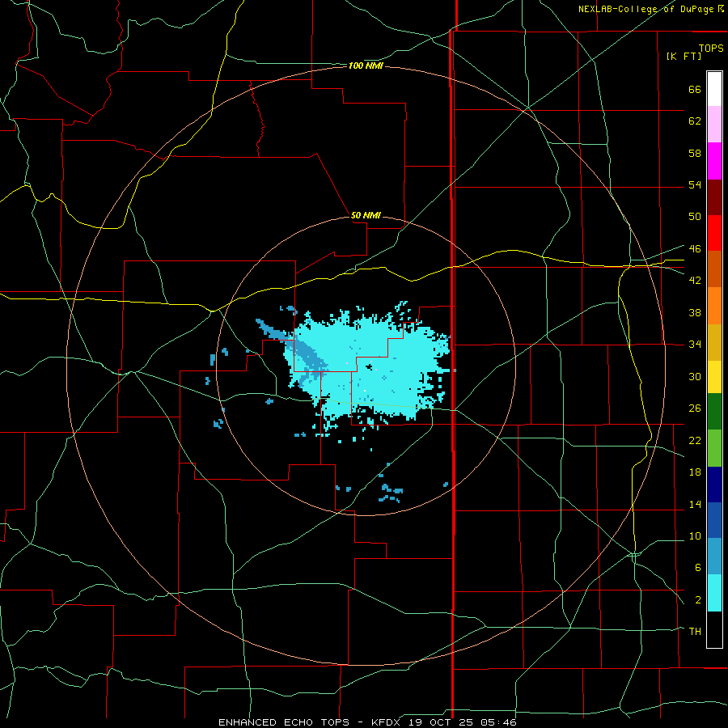Pick the steel blue 14 kft swatch
This screenshot has width=728, height=728.
coord(714,557)
